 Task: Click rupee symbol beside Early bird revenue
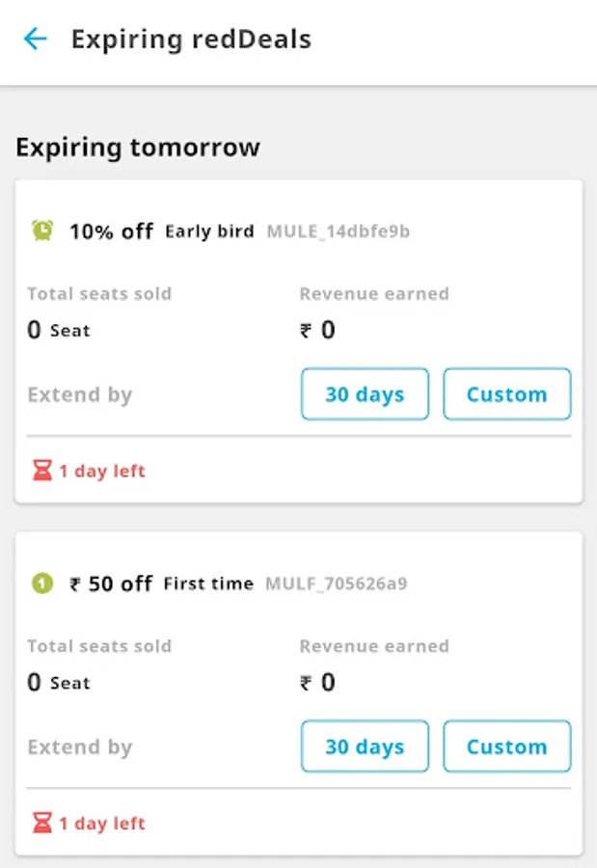[x=307, y=331]
